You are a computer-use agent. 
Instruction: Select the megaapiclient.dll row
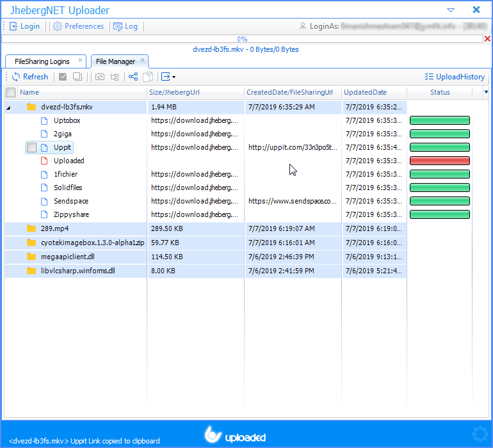tap(206, 257)
